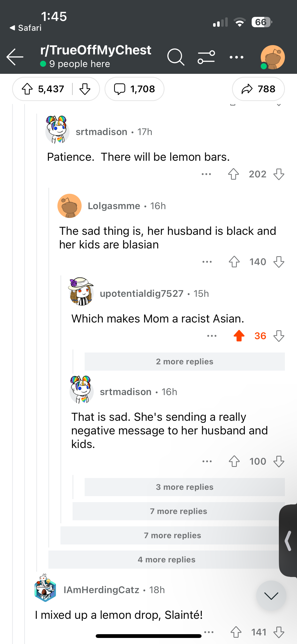The image size is (297, 644).
Task: Open the header three-dots overflow menu
Action: coord(237,57)
